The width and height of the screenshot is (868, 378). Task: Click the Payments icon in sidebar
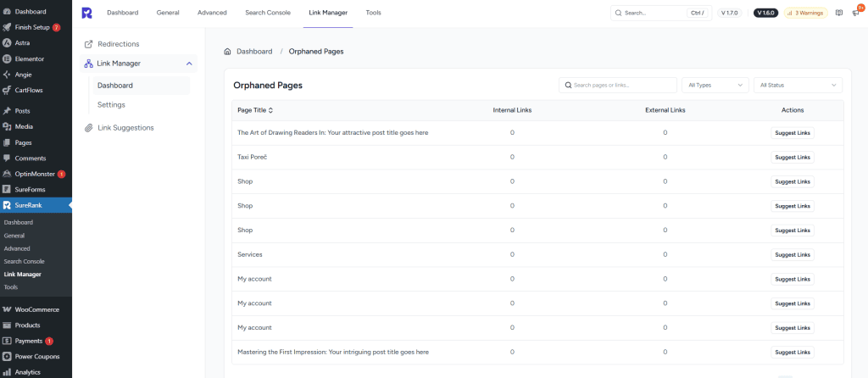(7, 341)
